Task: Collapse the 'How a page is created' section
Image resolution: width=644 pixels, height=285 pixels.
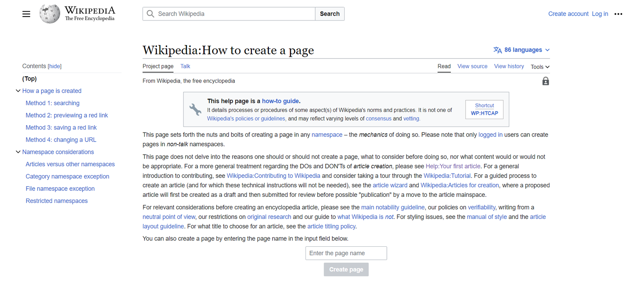Action: [x=18, y=91]
